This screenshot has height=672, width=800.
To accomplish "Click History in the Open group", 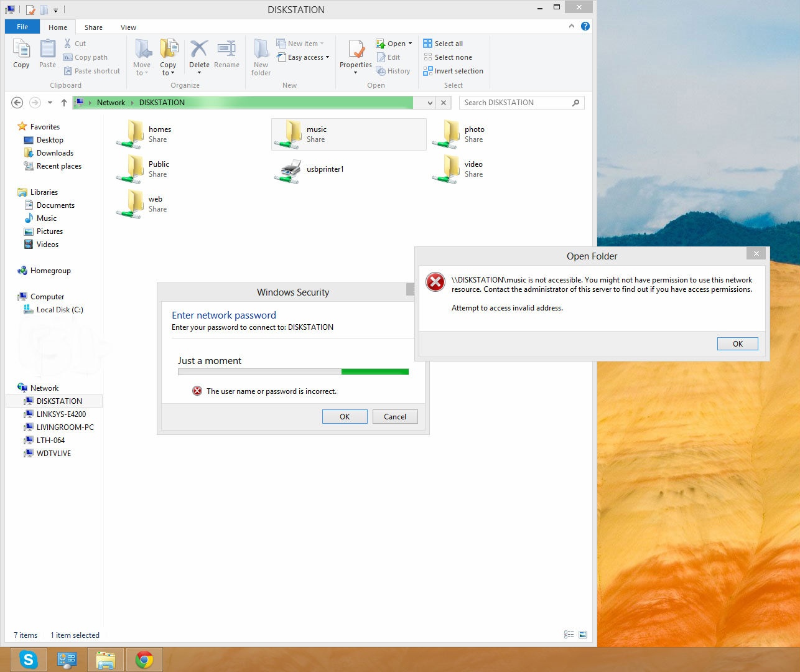I will (393, 71).
